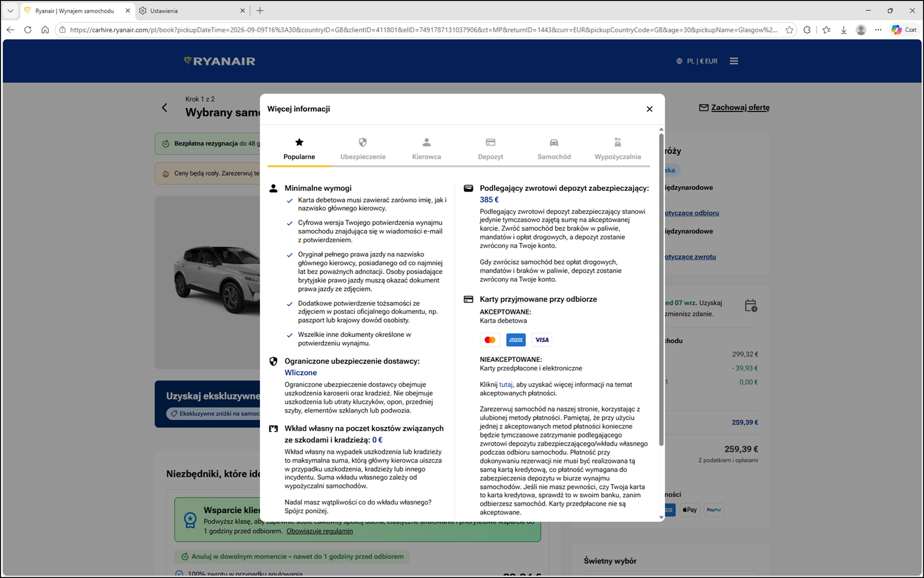The width and height of the screenshot is (924, 578).
Task: Click the Wsparcie klienta badge icon
Action: point(190,520)
